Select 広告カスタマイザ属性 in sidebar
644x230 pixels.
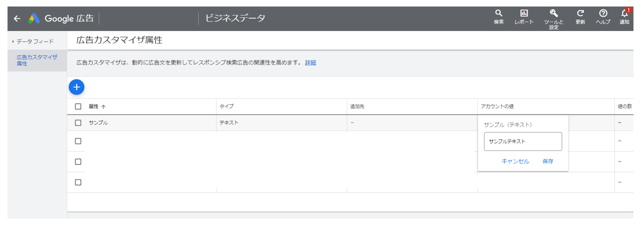(37, 60)
